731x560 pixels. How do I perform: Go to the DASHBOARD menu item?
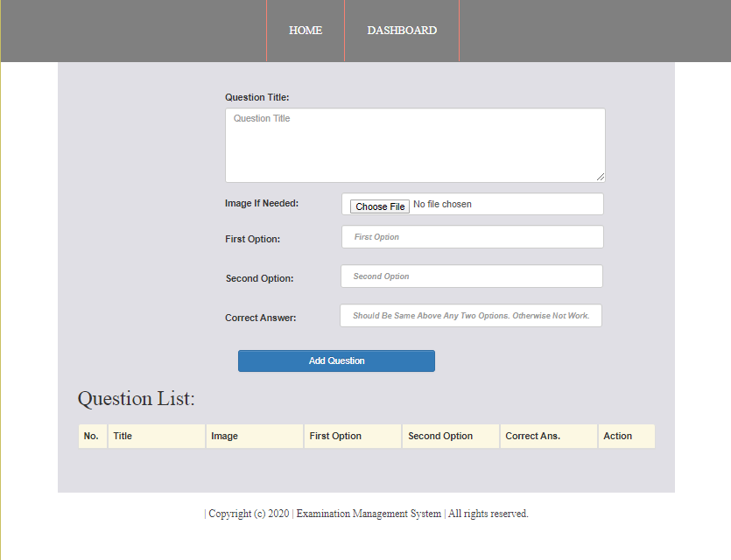tap(402, 31)
